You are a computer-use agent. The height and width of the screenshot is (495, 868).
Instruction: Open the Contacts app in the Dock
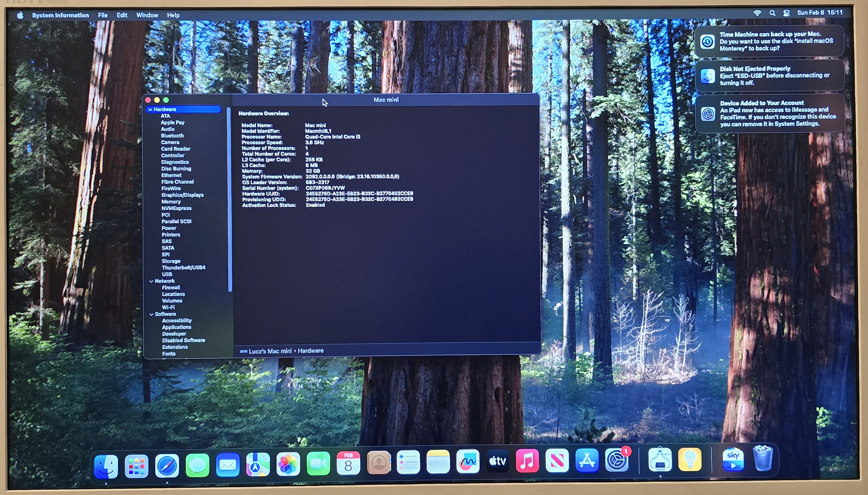pyautogui.click(x=379, y=462)
